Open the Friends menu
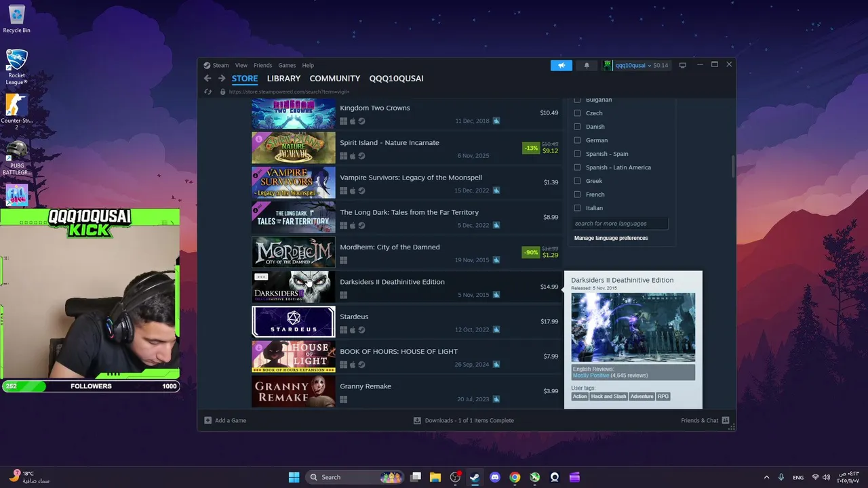Viewport: 868px width, 488px height. click(x=263, y=65)
